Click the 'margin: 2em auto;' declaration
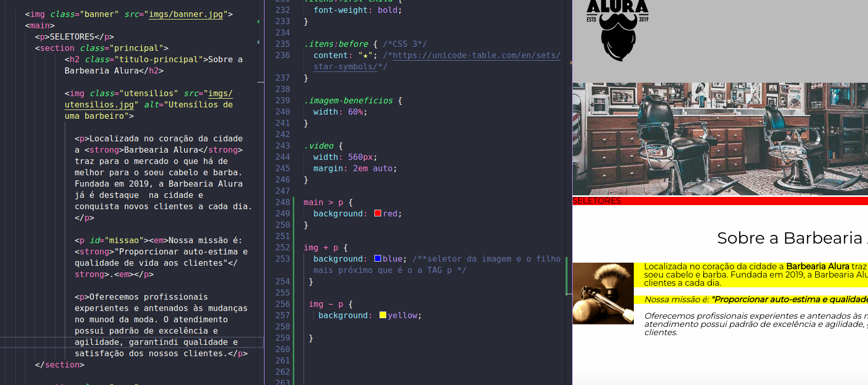 [355, 169]
